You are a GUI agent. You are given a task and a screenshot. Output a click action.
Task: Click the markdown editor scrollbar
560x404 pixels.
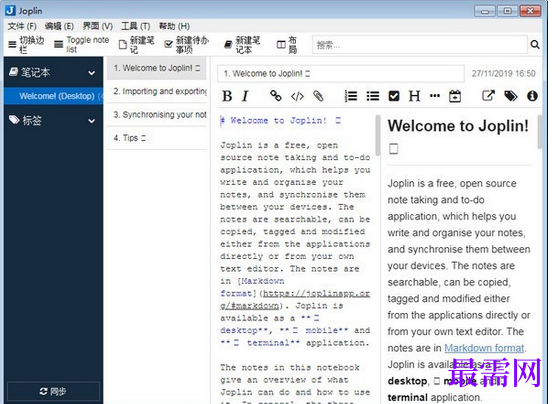[378, 135]
